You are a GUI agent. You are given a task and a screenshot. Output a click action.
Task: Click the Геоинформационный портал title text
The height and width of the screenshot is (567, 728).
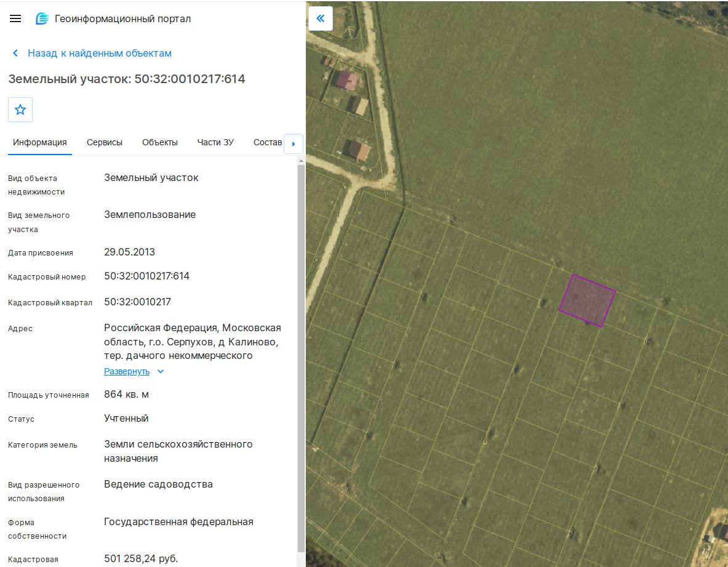122,18
